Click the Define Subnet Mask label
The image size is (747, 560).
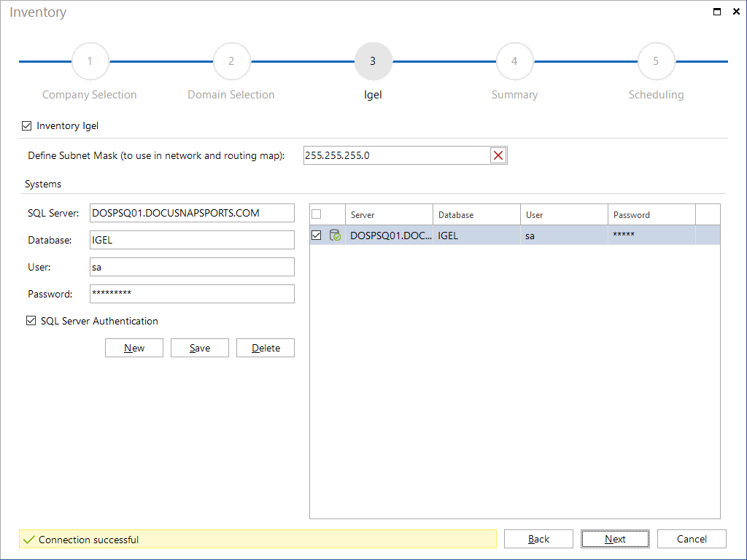[x=156, y=156]
